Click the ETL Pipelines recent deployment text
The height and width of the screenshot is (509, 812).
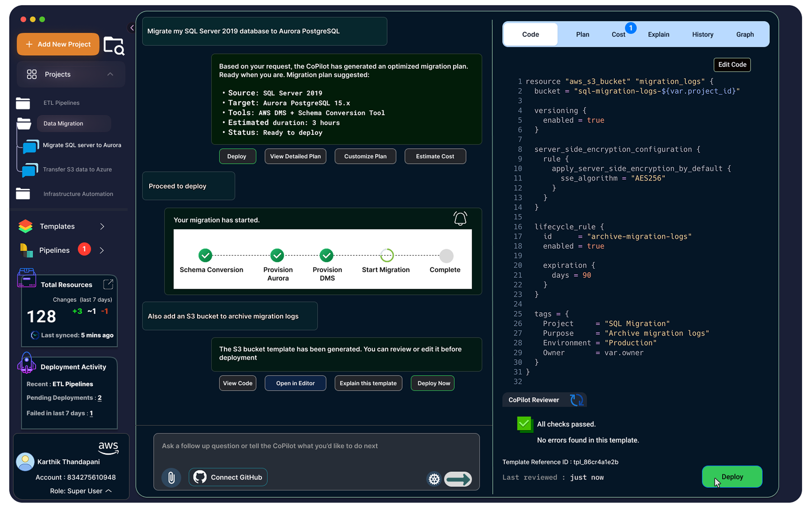pyautogui.click(x=73, y=384)
